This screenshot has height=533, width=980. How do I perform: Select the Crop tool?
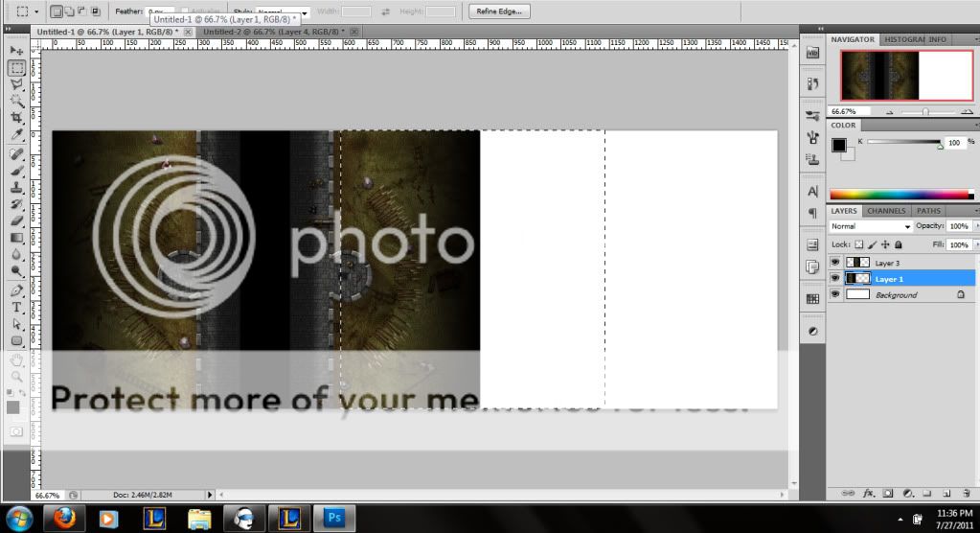coord(16,118)
